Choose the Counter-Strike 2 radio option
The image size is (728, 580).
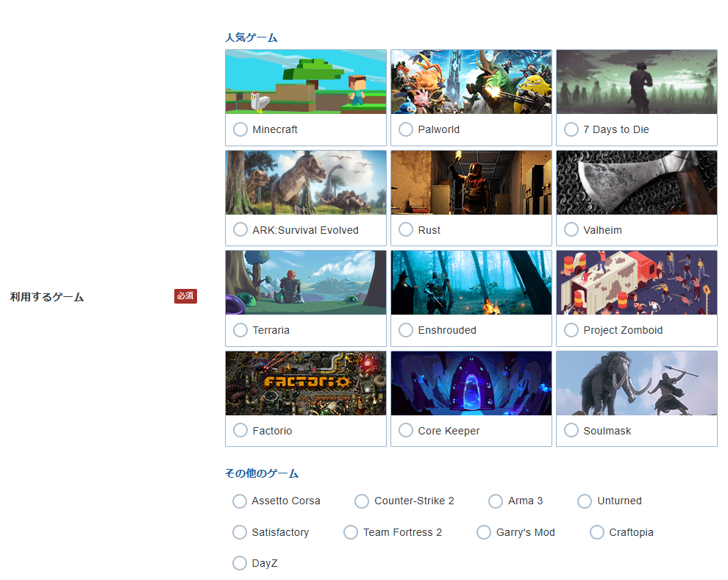pyautogui.click(x=362, y=501)
